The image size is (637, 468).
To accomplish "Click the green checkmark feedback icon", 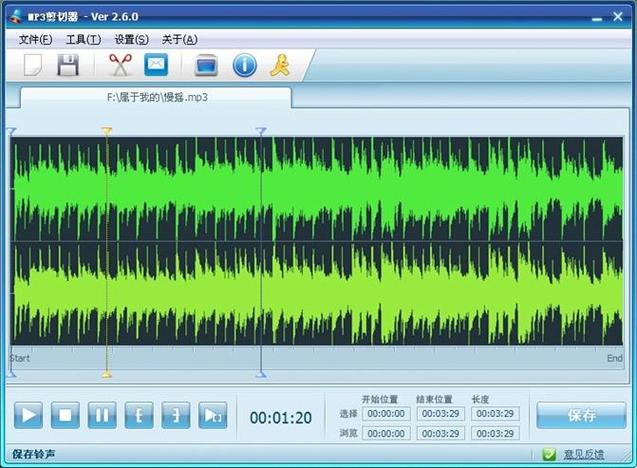I will point(549,454).
